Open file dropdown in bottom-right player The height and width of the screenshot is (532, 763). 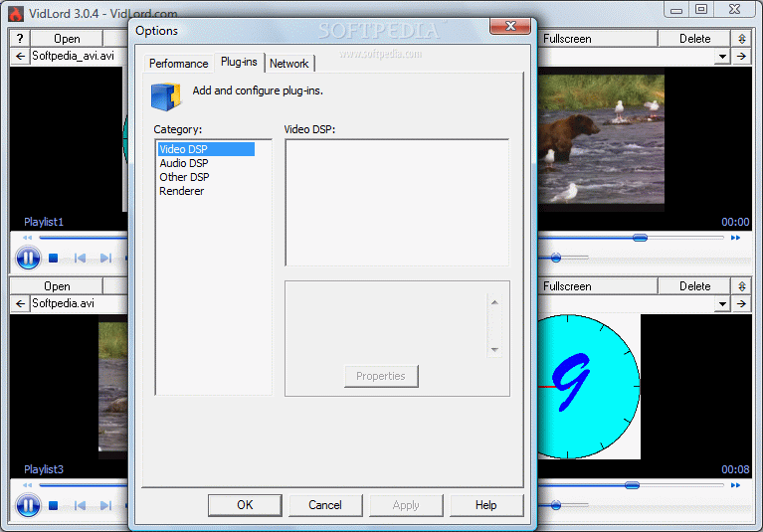click(x=722, y=304)
